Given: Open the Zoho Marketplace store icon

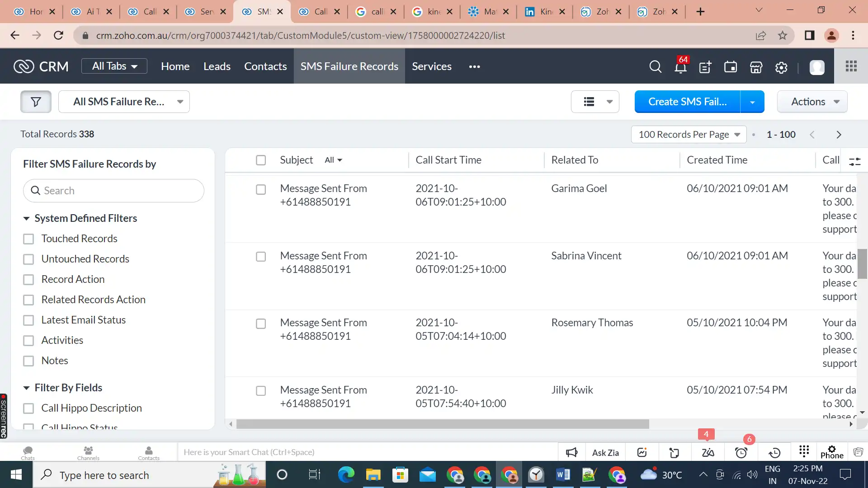Looking at the screenshot, I should [755, 67].
